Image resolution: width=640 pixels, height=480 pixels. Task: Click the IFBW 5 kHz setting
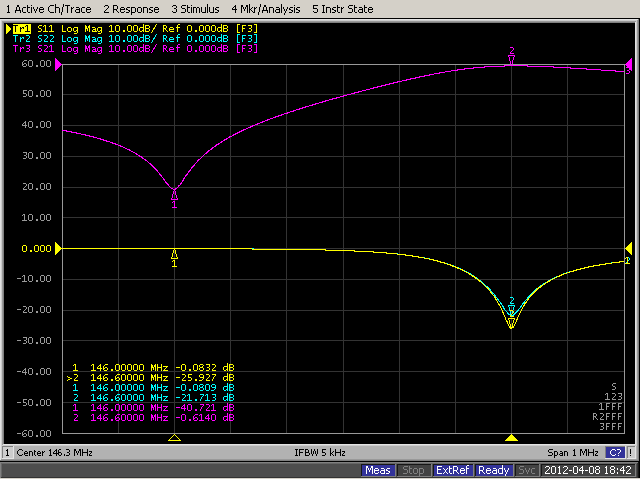click(320, 453)
